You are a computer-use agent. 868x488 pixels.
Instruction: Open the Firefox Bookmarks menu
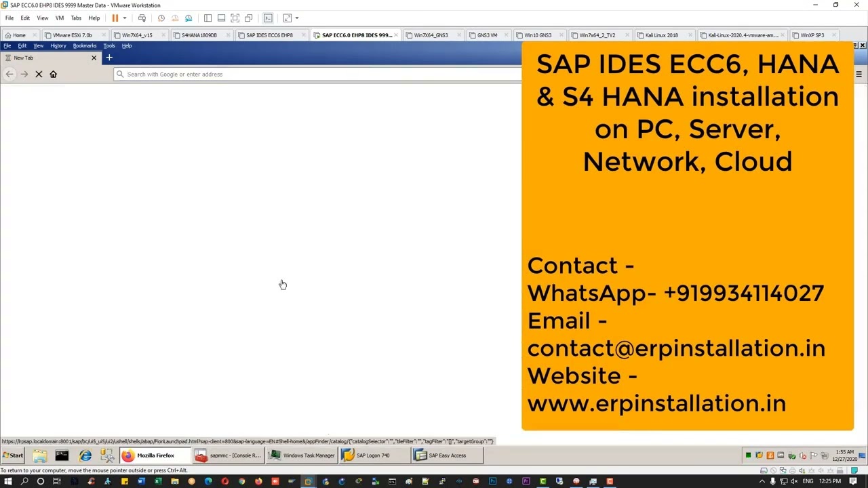point(85,46)
